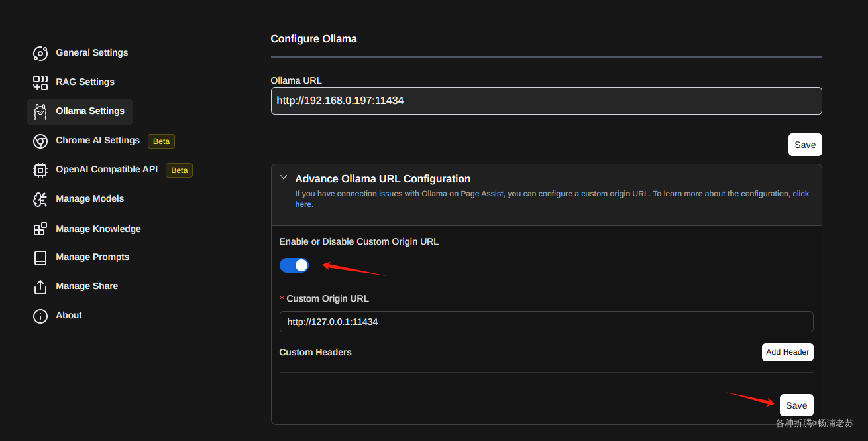Open RAG Settings page
Viewport: 868px width, 441px height.
[85, 82]
